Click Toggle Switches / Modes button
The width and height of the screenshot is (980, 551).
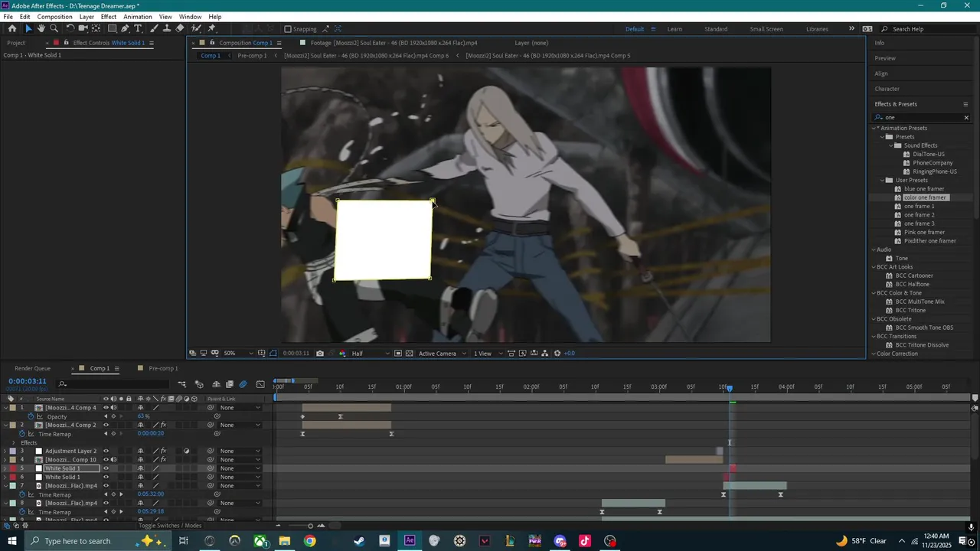pyautogui.click(x=170, y=526)
